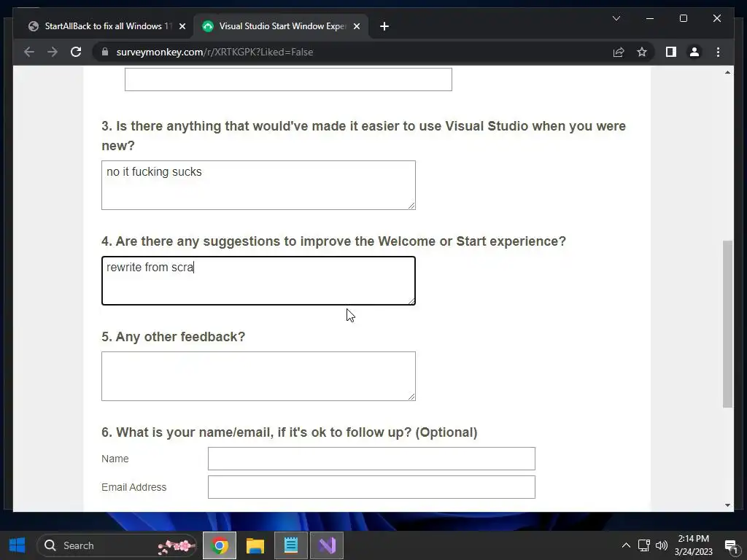Viewport: 747px width, 560px height.
Task: Click the page scrollbar thumb
Action: [727, 324]
